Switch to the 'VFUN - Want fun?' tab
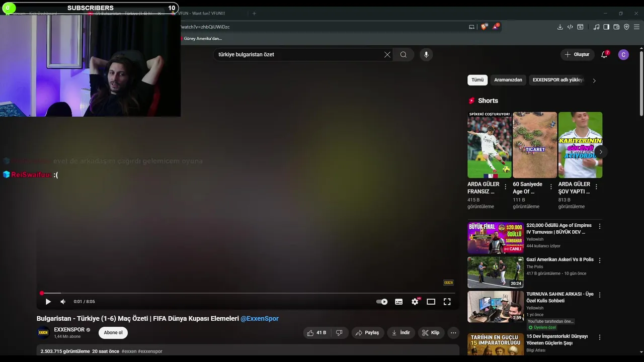644x362 pixels. (x=201, y=14)
